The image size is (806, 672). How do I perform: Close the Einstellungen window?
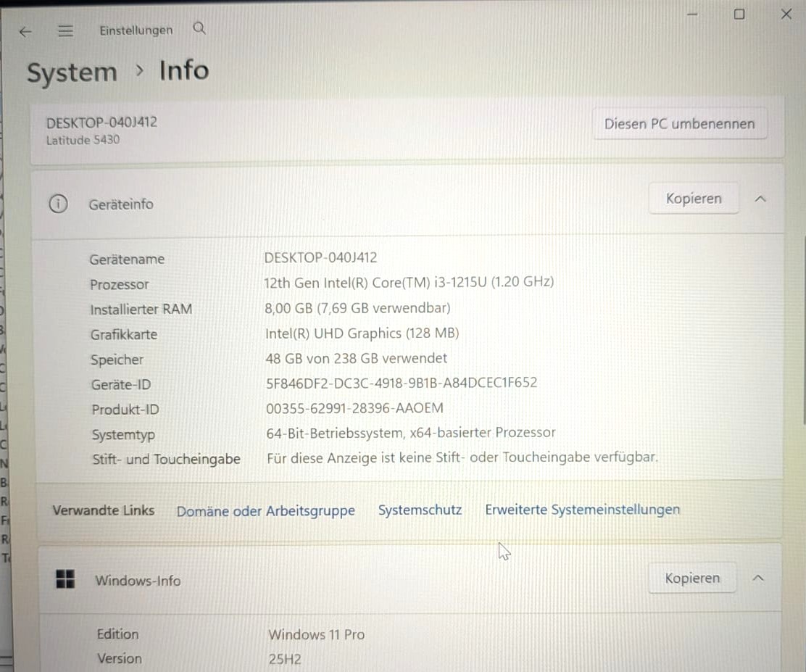pos(786,14)
